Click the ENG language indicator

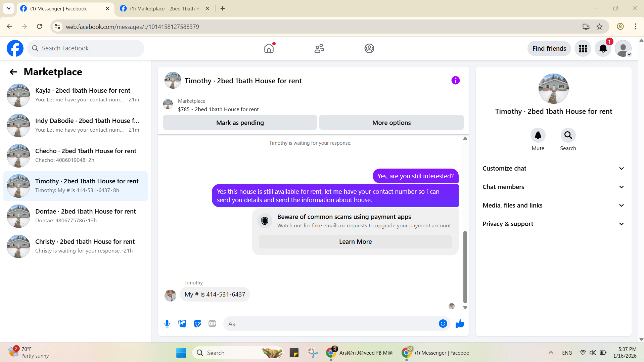[567, 353]
